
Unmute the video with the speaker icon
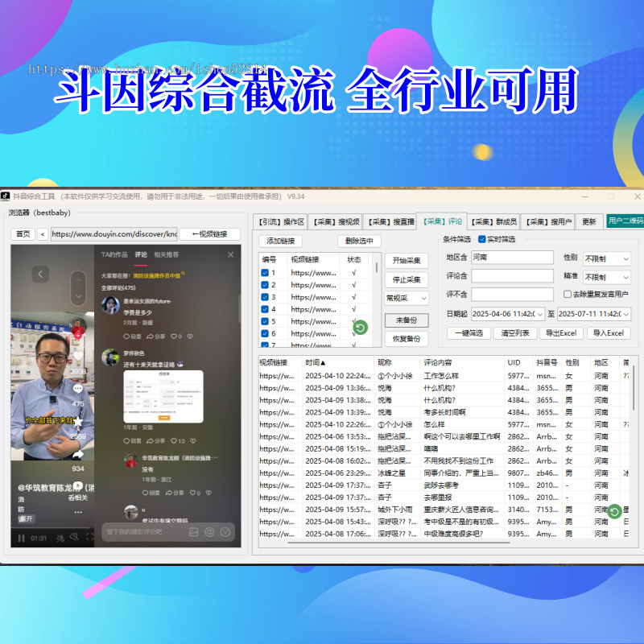tap(74, 537)
